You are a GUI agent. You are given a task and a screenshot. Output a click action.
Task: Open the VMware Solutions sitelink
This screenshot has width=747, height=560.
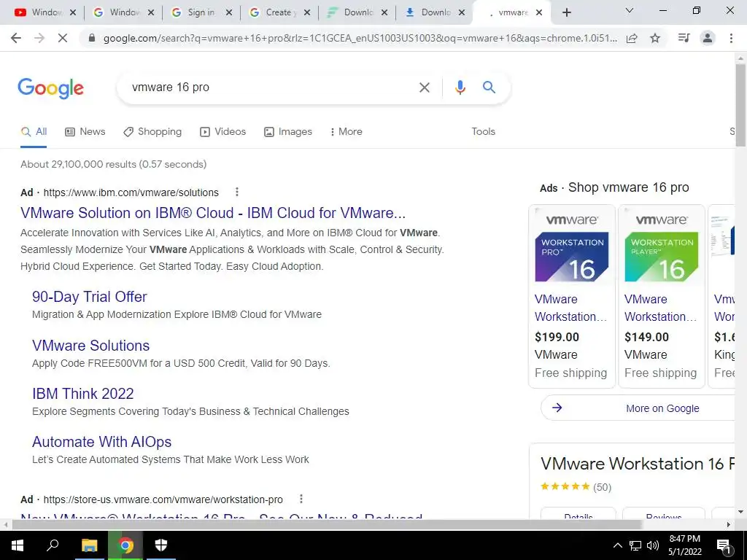click(91, 345)
